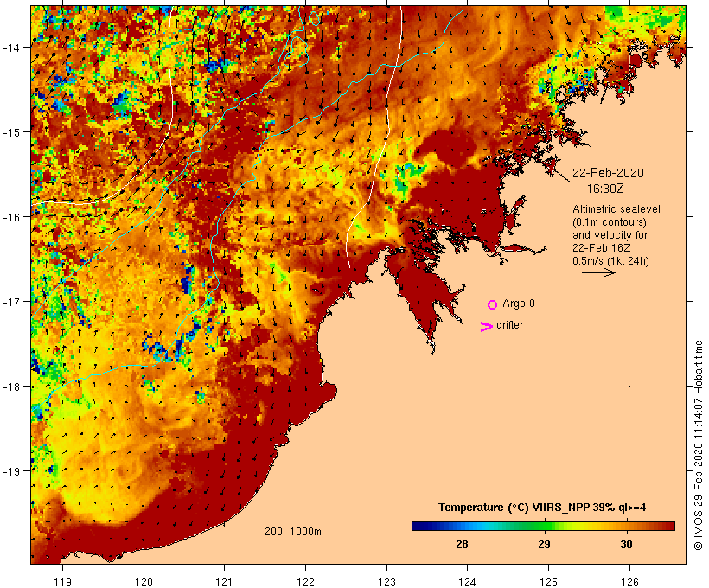Image resolution: width=709 pixels, height=588 pixels.
Task: Click the "16:30Z" time text
Action: (605, 189)
